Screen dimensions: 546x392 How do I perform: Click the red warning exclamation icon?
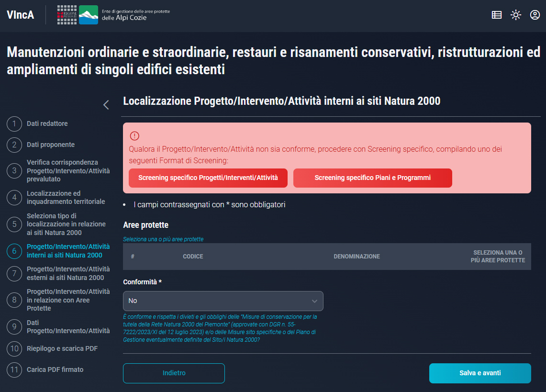click(x=134, y=136)
